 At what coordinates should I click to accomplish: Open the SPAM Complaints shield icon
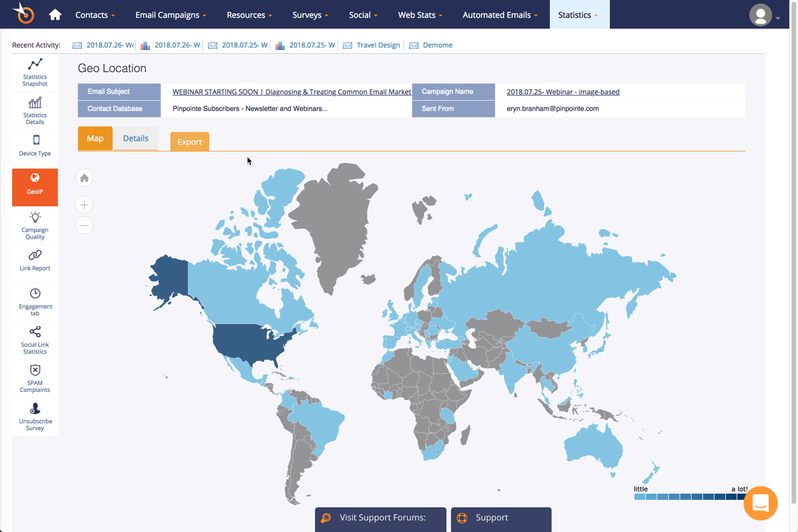click(35, 370)
